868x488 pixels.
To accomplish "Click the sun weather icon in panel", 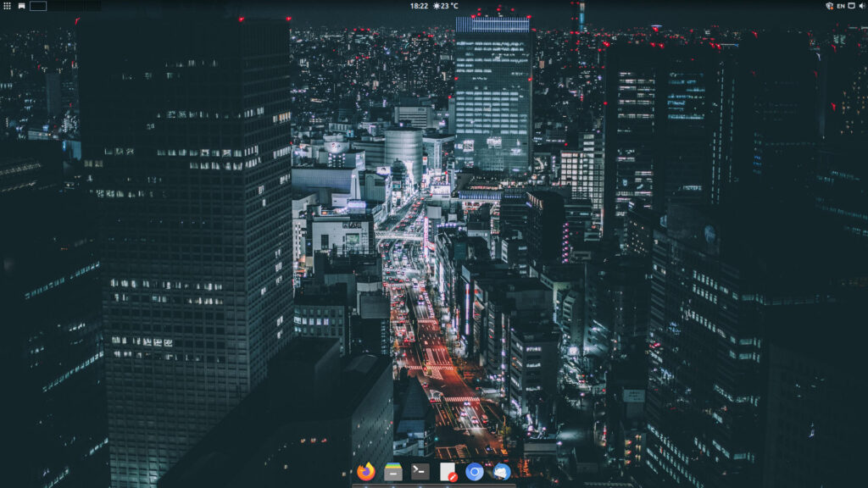I will [x=437, y=6].
